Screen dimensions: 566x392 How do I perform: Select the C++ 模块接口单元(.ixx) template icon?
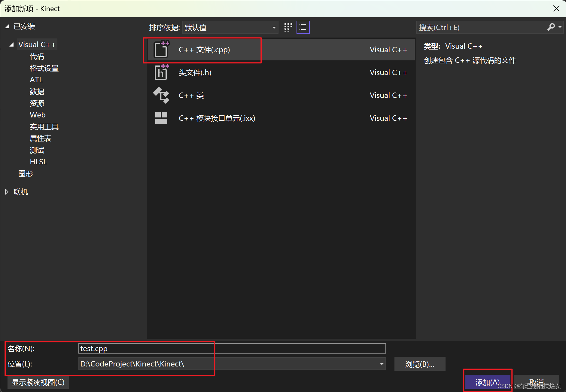[161, 118]
